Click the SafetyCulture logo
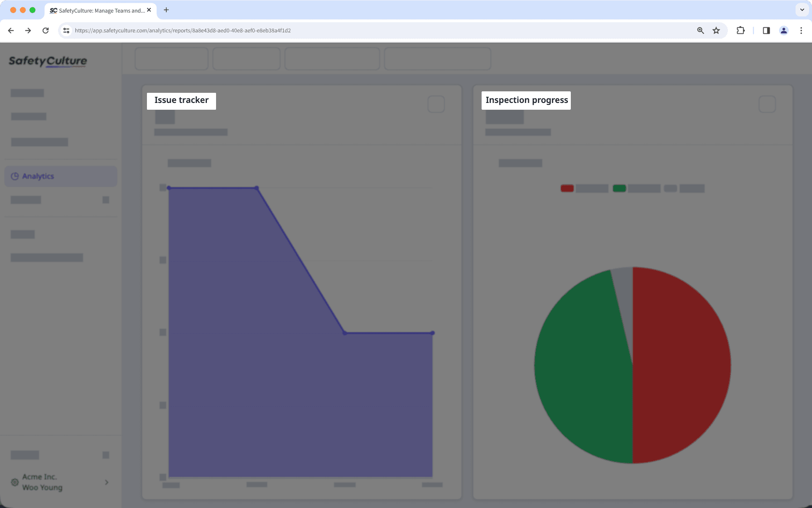Viewport: 812px width, 508px height. click(47, 61)
